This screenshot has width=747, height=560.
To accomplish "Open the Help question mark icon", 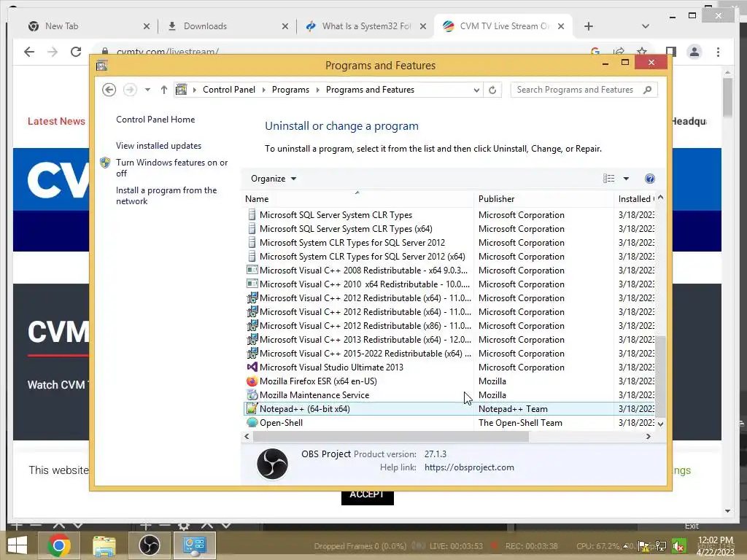I will click(649, 179).
